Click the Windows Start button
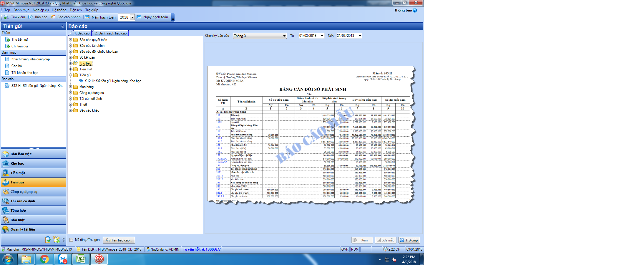This screenshot has width=644, height=265. [8, 259]
